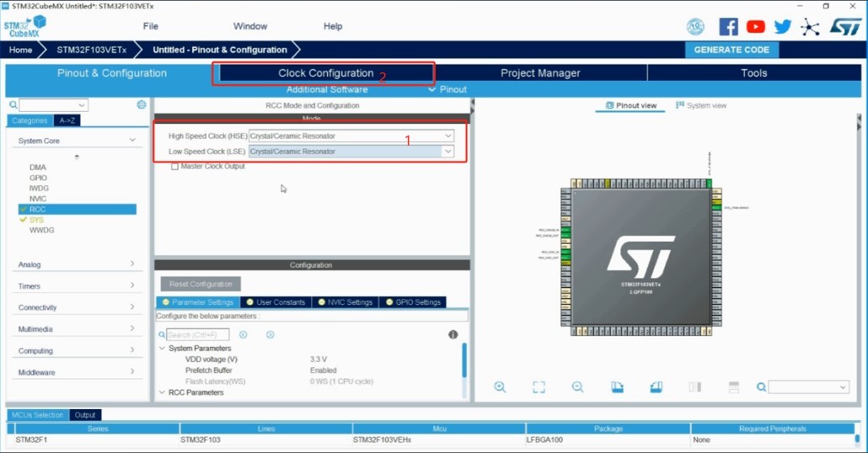Viewport: 868px width, 453px height.
Task: Open High Speed Clock (HSE) dropdown
Action: click(351, 136)
